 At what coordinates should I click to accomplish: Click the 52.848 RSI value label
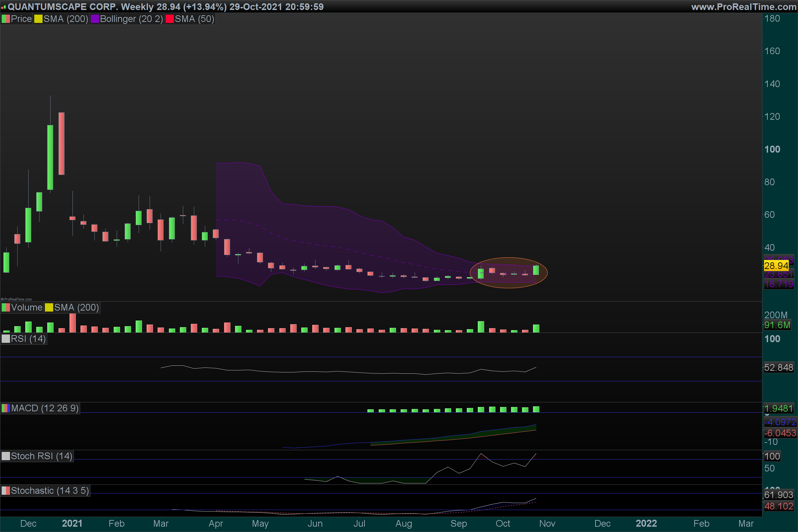(x=778, y=367)
